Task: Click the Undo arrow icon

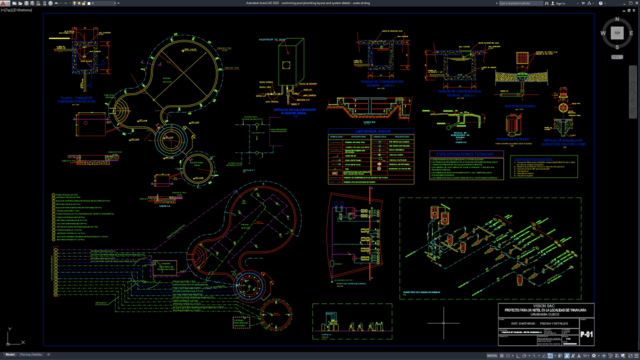Action: (x=57, y=3)
